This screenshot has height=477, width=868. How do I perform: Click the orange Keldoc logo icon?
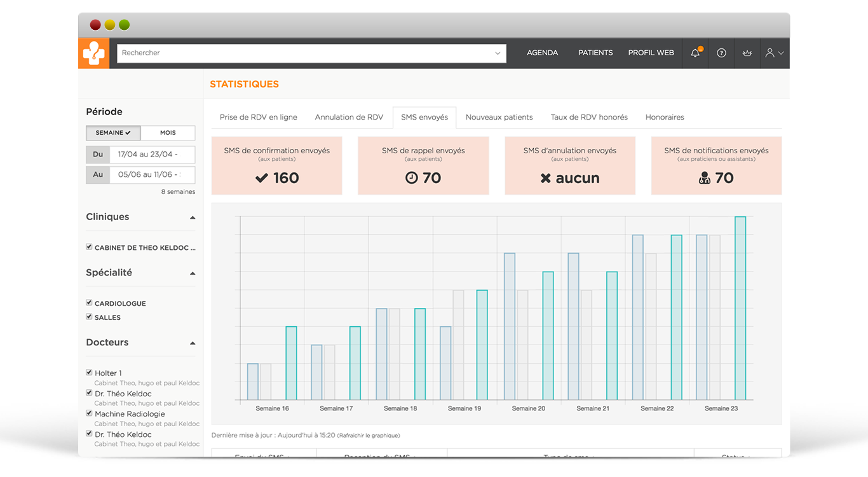94,53
